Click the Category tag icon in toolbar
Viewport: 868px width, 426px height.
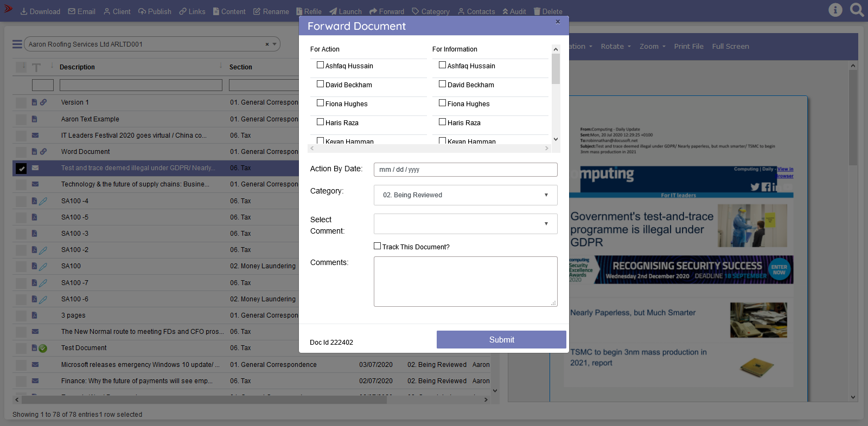point(416,11)
